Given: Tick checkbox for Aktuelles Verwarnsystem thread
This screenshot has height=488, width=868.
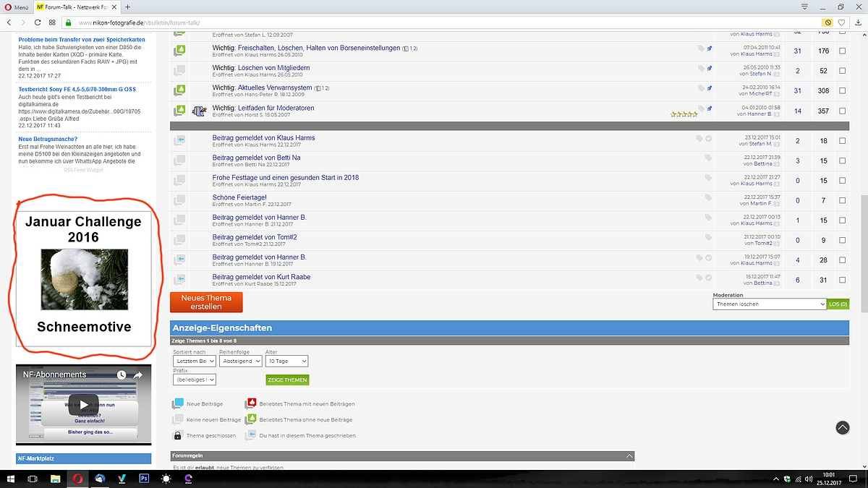Looking at the screenshot, I should [842, 90].
